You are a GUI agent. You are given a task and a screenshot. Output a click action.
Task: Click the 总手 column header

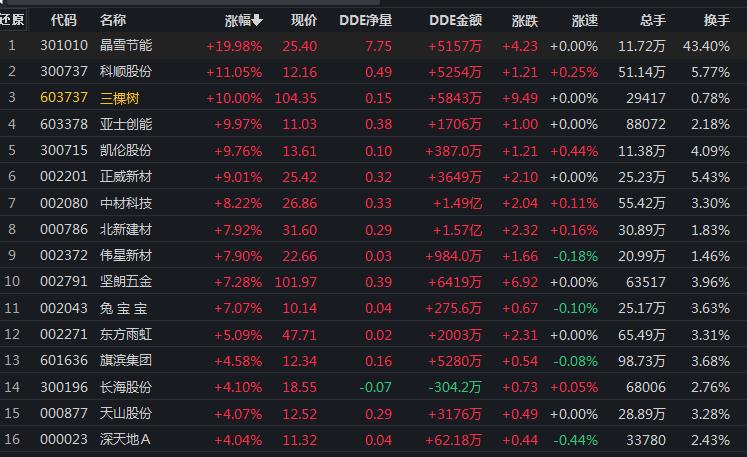(653, 20)
